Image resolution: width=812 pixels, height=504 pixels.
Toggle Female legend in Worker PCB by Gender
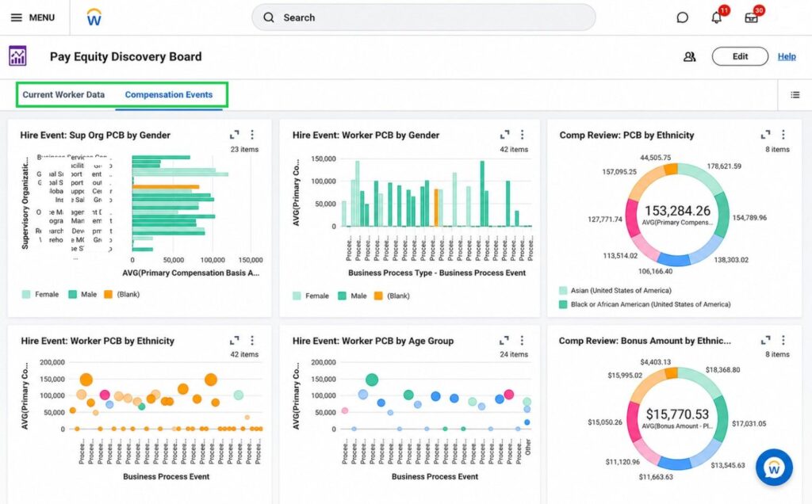311,296
